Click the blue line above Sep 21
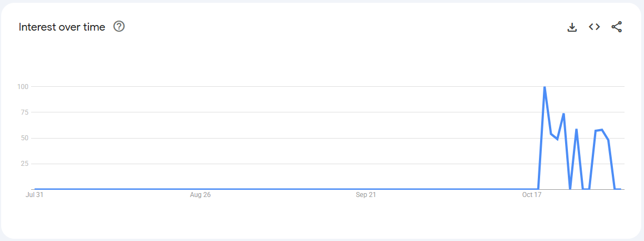 click(366, 189)
